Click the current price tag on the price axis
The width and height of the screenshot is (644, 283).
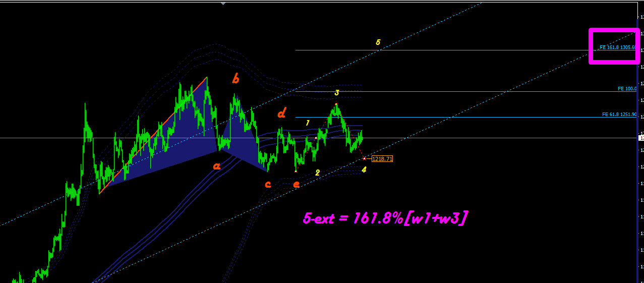(x=641, y=138)
